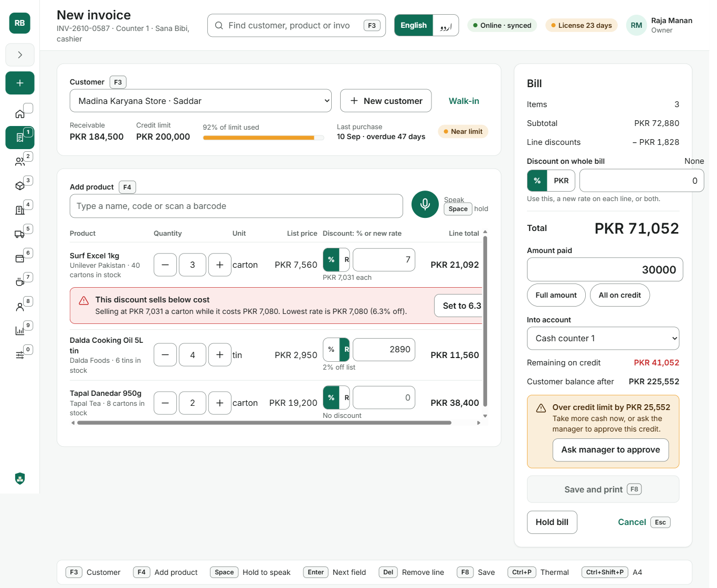Click the Amount paid input field

[x=605, y=270]
